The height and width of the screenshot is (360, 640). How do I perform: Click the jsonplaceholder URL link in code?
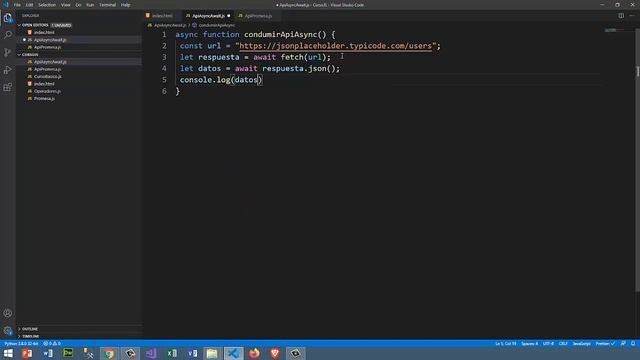point(335,46)
